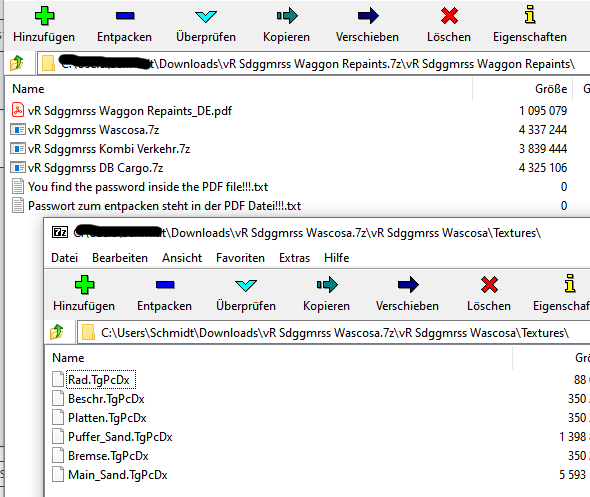The image size is (590, 497).
Task: Click Hinzufügen plus icon in Wascosa window
Action: [84, 284]
